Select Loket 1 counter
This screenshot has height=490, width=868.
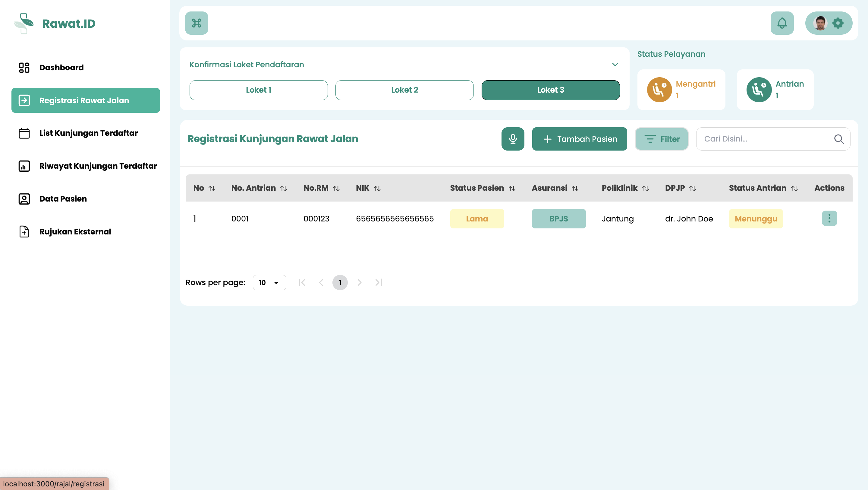[259, 90]
